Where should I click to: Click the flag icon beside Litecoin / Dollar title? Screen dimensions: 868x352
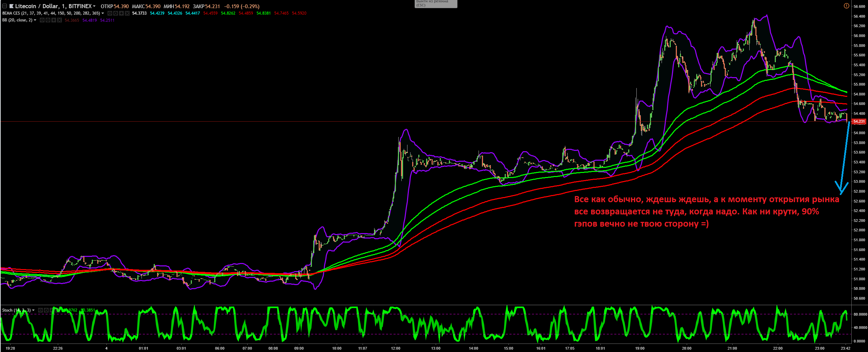[12, 6]
